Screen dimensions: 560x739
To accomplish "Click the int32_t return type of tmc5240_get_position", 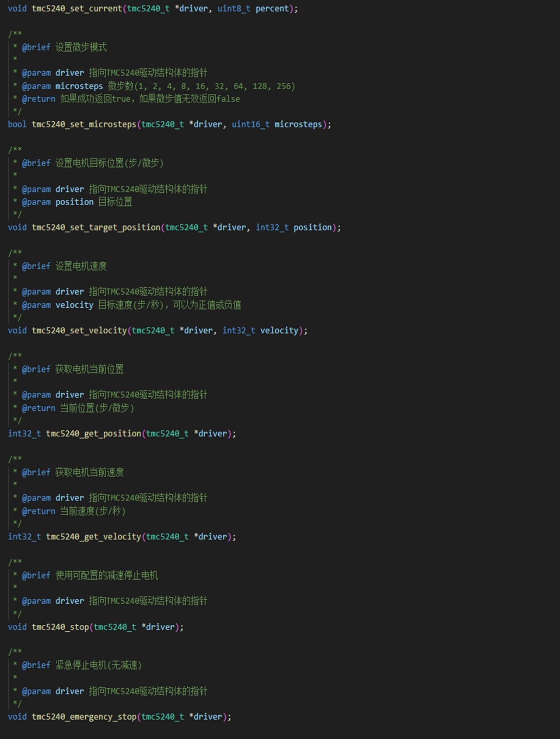I will (24, 433).
